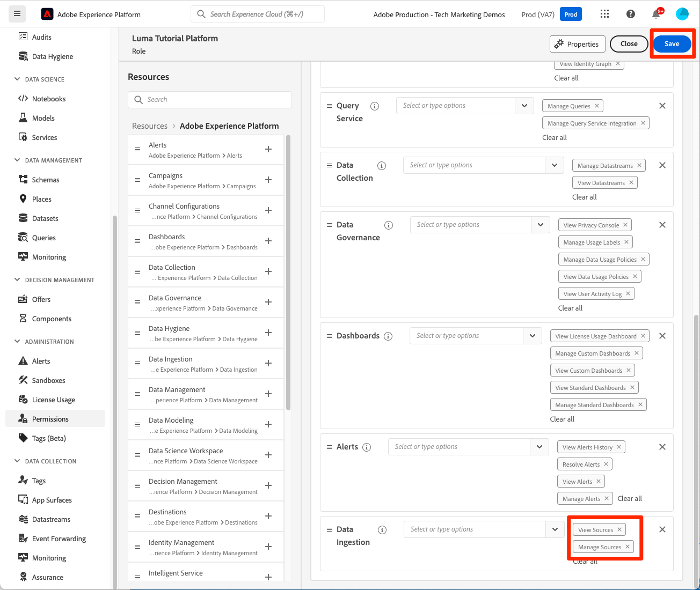
Task: Remove the View Privacy Console tag
Action: pos(625,225)
